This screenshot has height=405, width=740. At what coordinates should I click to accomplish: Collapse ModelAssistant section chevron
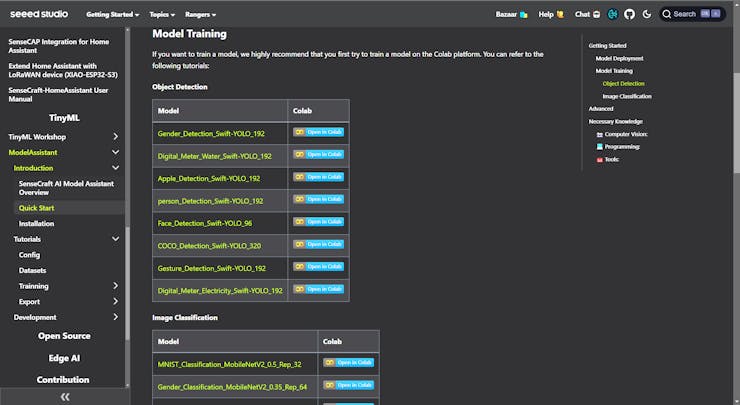[x=115, y=152]
